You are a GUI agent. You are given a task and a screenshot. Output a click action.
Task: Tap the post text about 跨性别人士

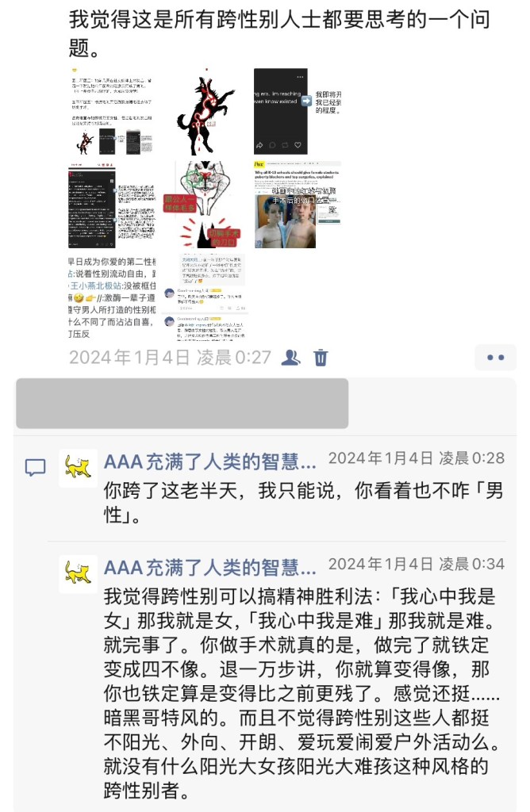click(280, 33)
